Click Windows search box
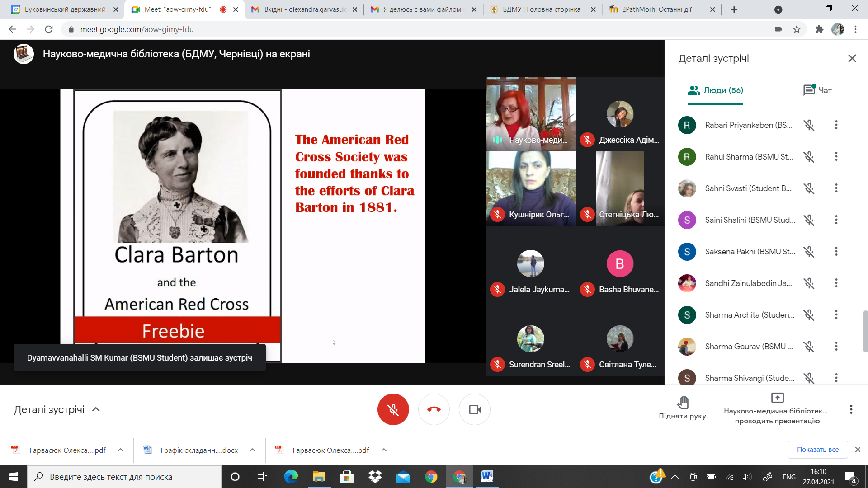868x488 pixels. (124, 477)
